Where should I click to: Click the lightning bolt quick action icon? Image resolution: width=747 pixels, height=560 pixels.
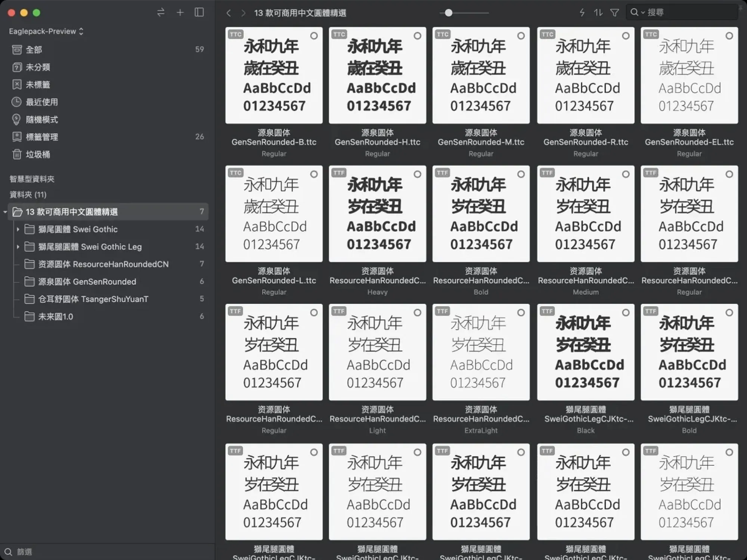point(582,13)
